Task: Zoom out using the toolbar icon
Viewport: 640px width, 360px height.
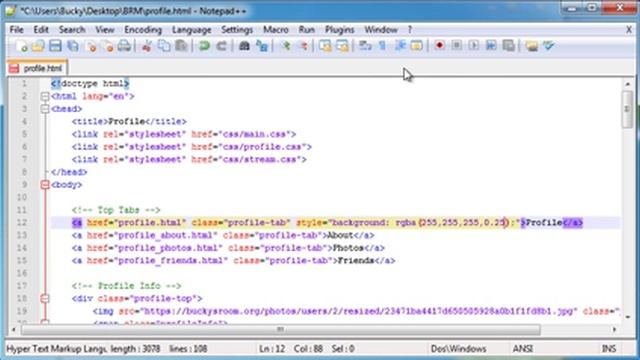Action: click(x=303, y=46)
